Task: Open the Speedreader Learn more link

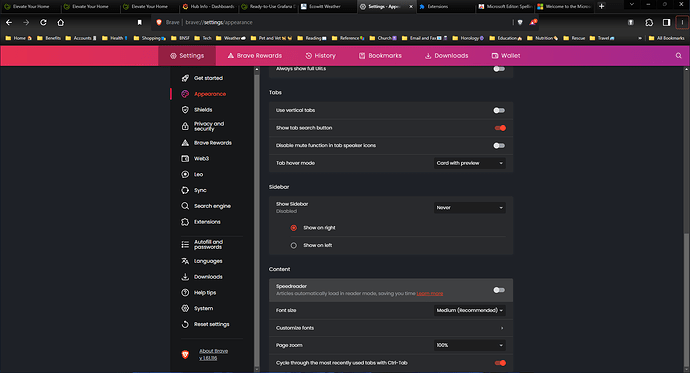Action: point(429,294)
